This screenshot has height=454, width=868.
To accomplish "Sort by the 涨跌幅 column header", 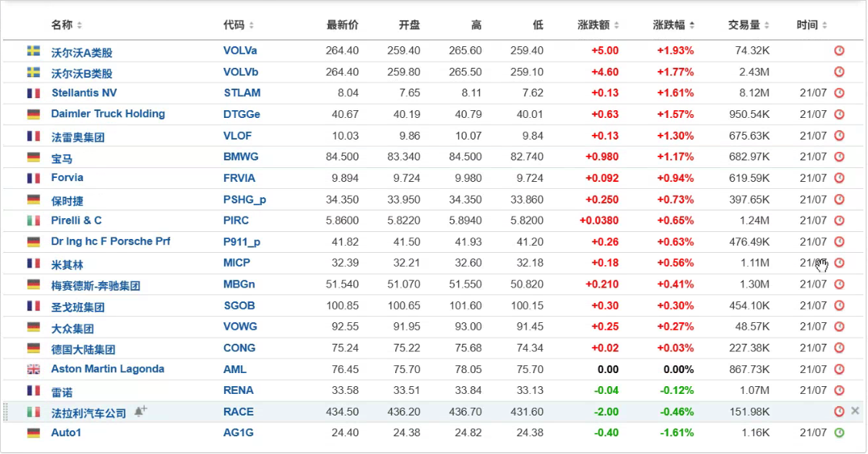I will point(673,25).
